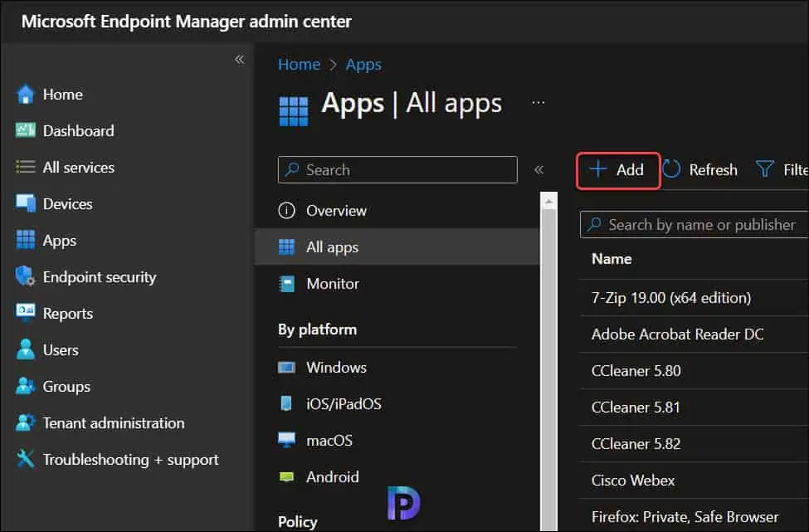This screenshot has width=809, height=532.
Task: Click the submenu Search input field
Action: 397,169
